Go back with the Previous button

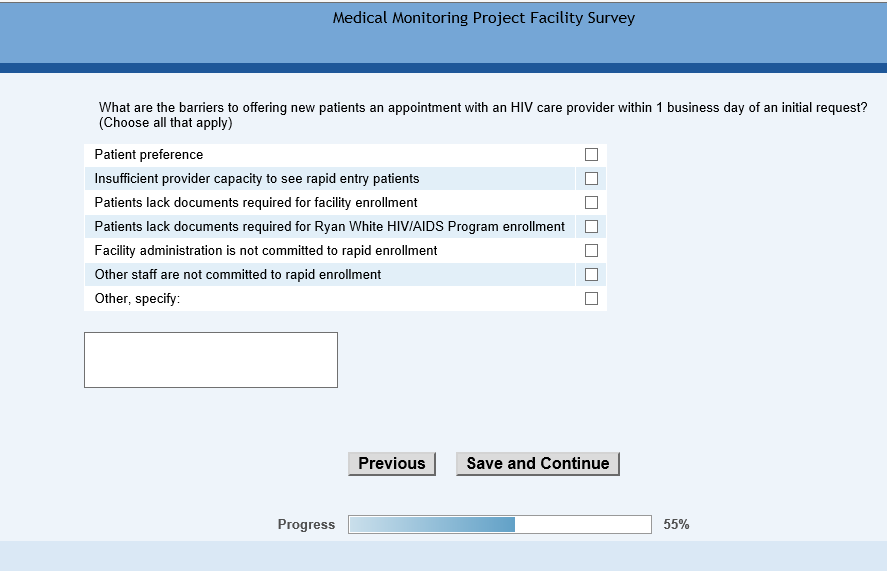(x=392, y=464)
